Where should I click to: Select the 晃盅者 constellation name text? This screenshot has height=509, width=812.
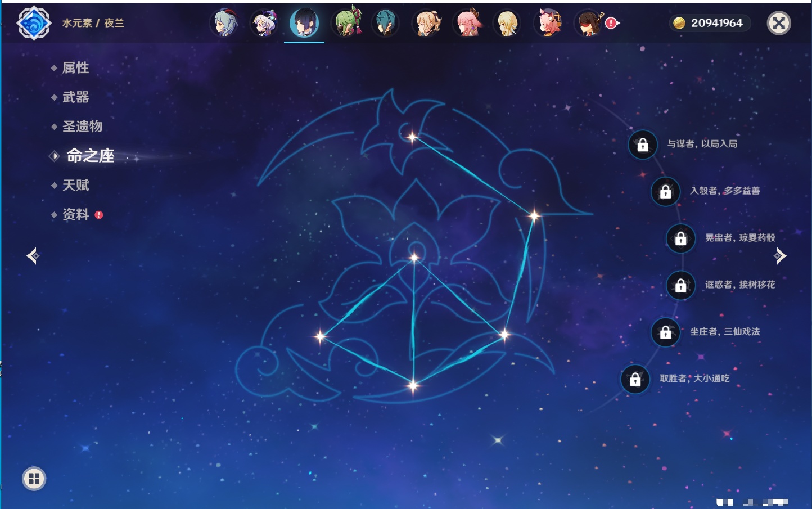tap(740, 238)
